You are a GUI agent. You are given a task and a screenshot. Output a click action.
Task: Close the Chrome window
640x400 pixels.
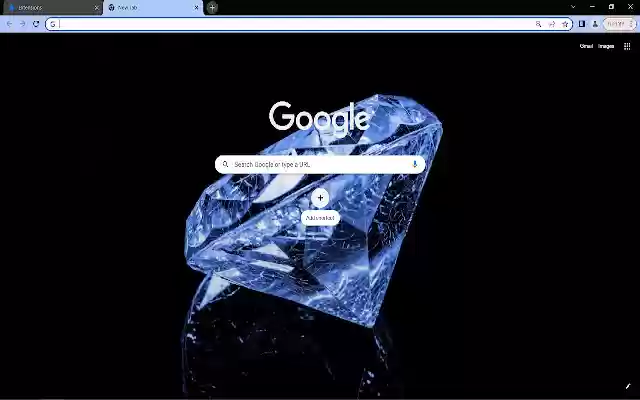pyautogui.click(x=630, y=7)
